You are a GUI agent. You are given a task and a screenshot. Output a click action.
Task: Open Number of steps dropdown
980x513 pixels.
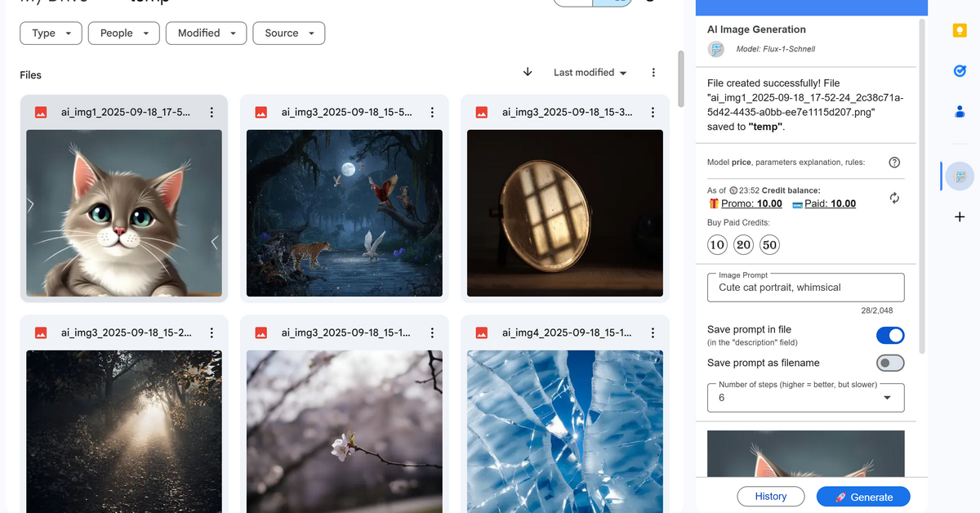(805, 398)
